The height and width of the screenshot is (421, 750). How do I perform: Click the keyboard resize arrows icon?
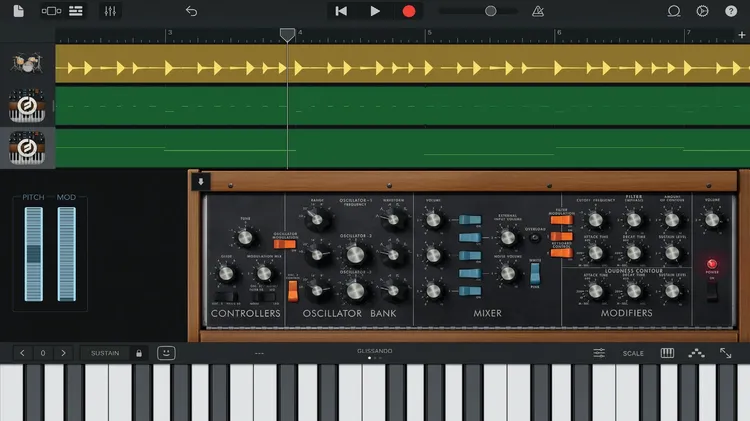[726, 353]
